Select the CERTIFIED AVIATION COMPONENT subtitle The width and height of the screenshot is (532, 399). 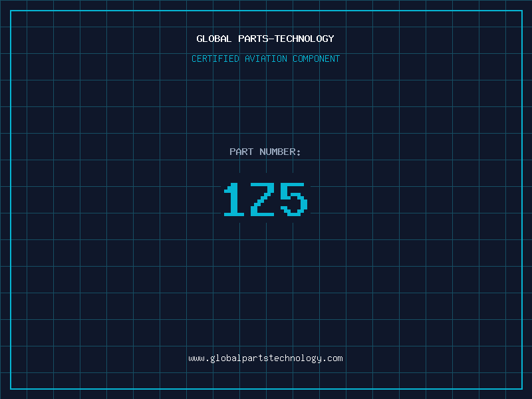coord(265,59)
